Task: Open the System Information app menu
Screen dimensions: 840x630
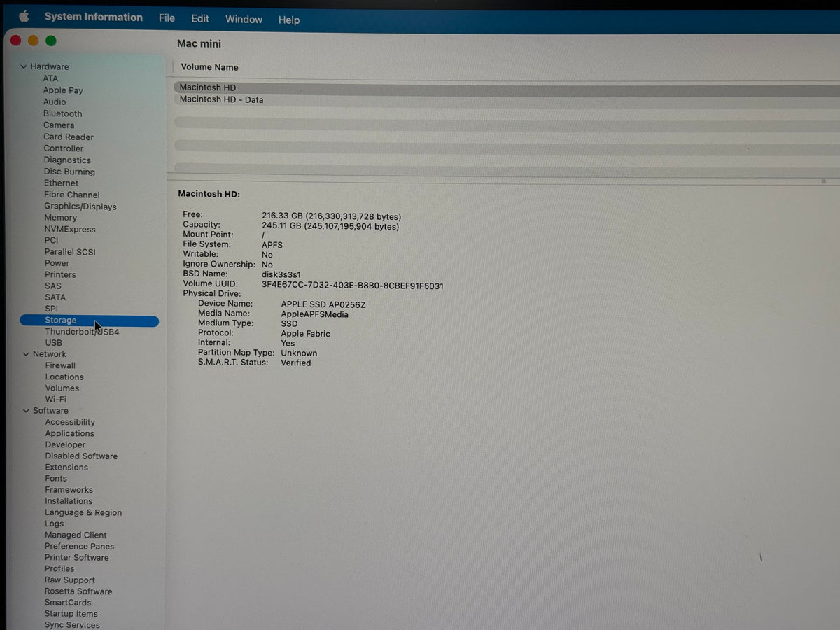Action: [93, 17]
